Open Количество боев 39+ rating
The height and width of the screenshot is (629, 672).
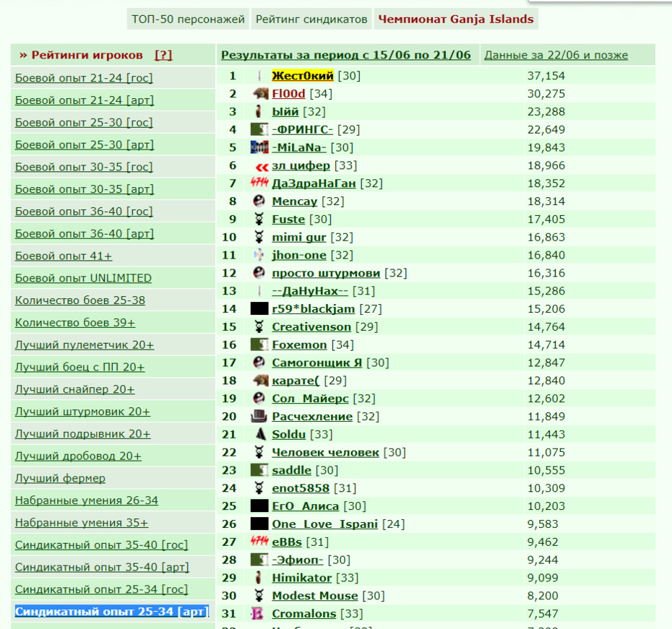tap(75, 323)
